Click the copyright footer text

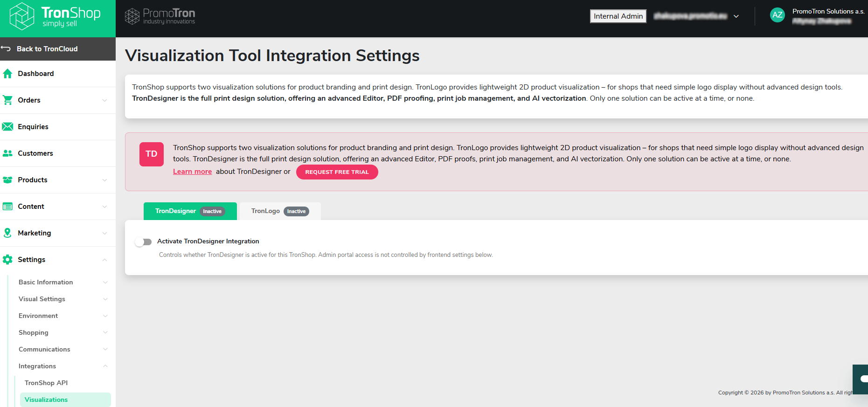786,393
